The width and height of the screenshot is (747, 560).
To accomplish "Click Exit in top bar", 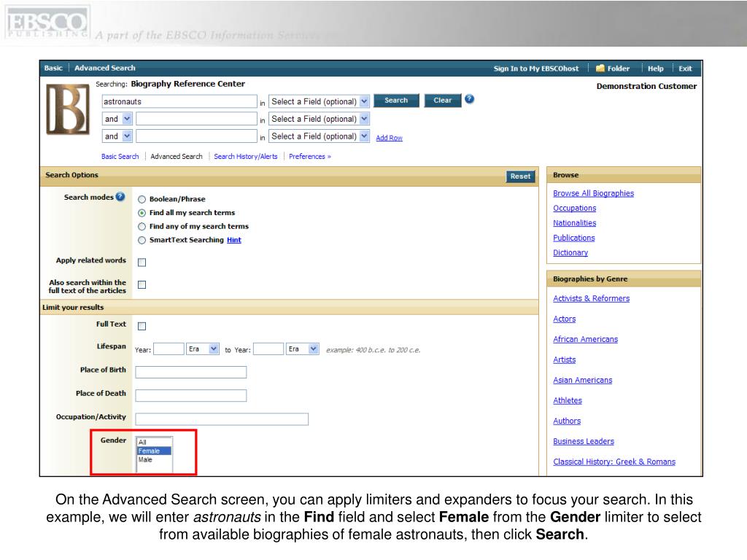I will point(685,69).
